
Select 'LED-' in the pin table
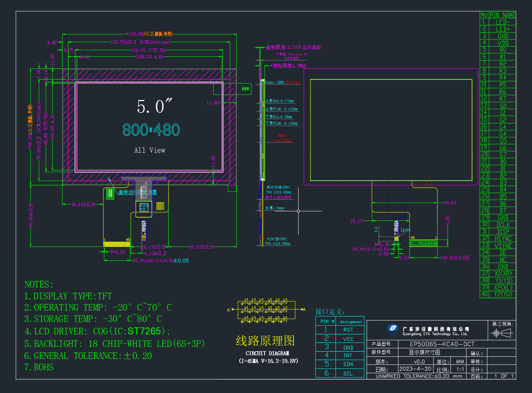(x=503, y=22)
